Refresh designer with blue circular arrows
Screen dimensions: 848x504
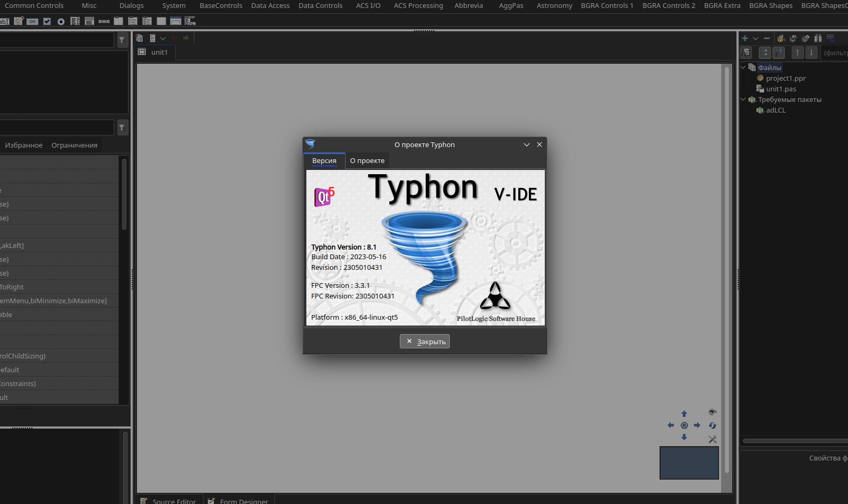tap(713, 425)
